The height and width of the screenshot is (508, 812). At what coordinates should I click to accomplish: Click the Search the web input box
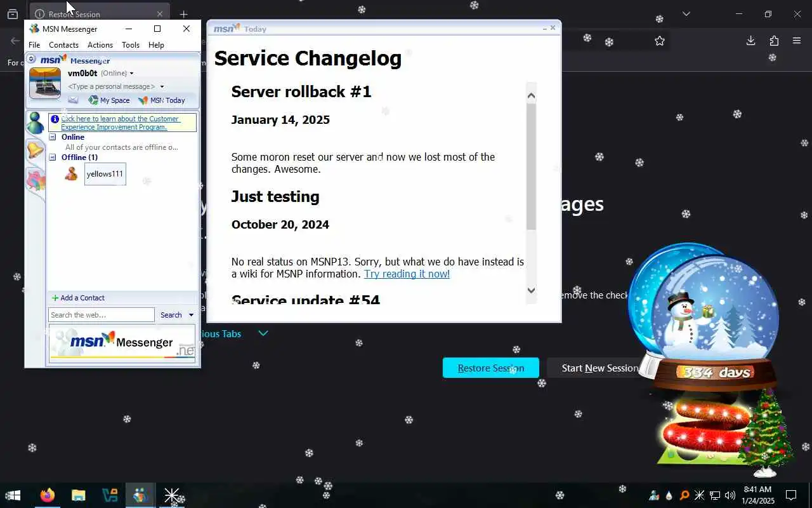tap(101, 315)
